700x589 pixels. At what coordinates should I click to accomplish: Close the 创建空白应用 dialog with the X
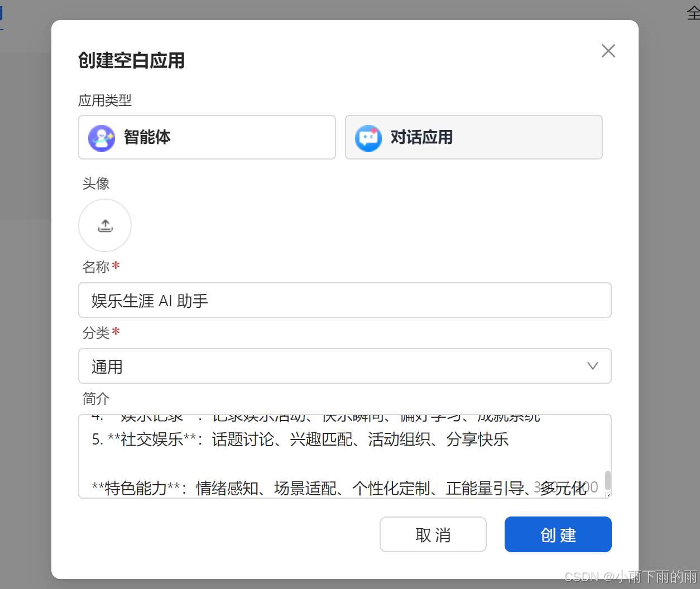pos(608,51)
